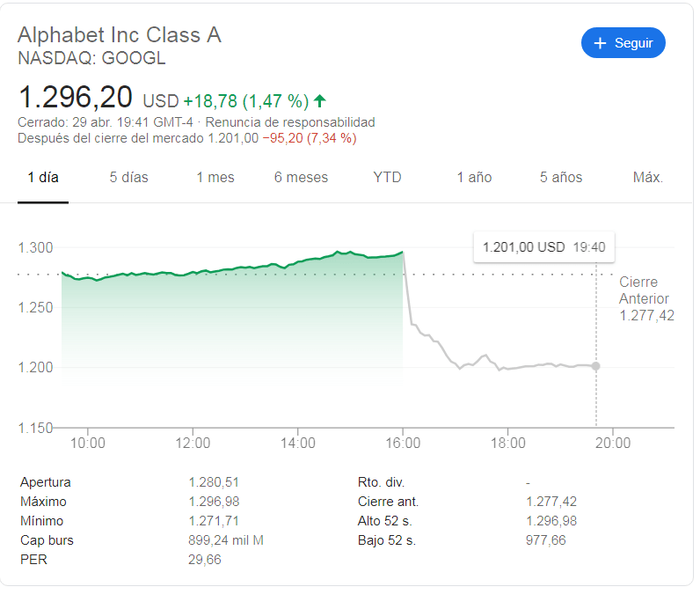Open the 1 mes chart range
This screenshot has width=700, height=609.
(x=215, y=177)
